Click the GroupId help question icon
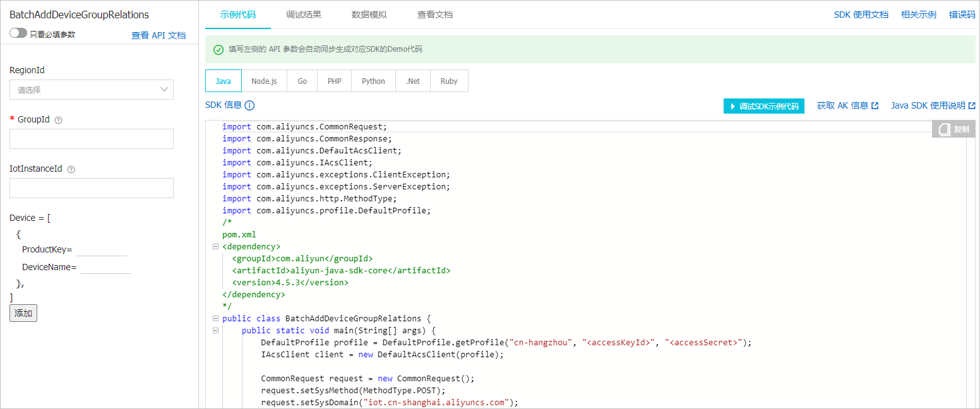The width and height of the screenshot is (980, 409). coord(59,120)
